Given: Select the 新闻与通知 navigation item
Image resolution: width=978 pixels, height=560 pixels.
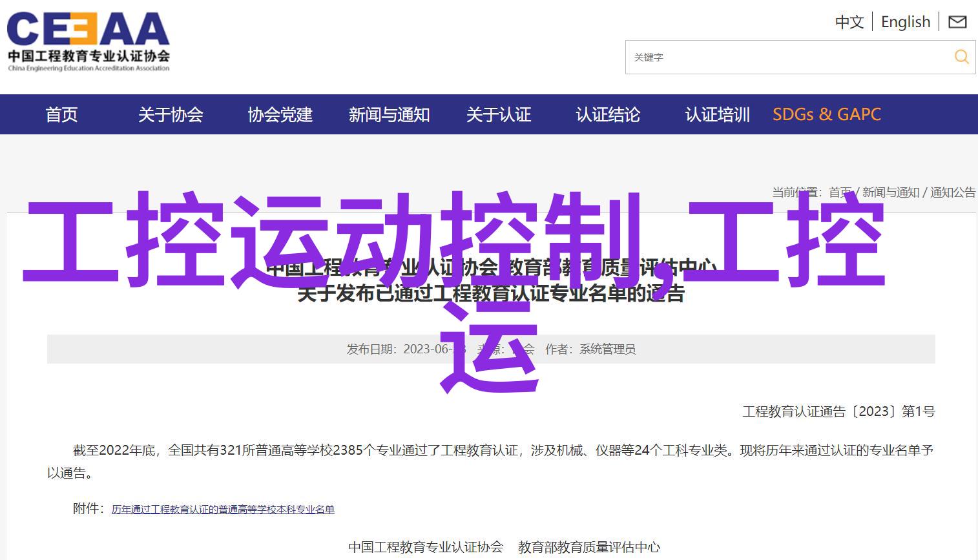Looking at the screenshot, I should [389, 115].
